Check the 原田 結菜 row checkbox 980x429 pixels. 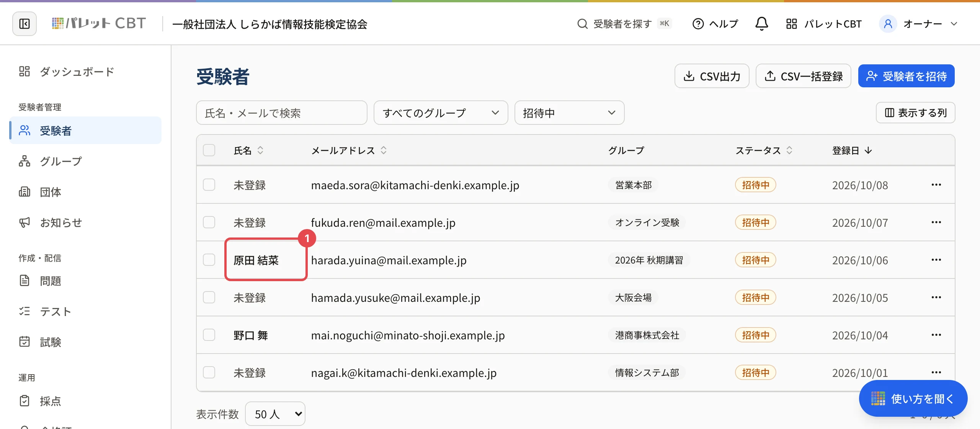[209, 260]
